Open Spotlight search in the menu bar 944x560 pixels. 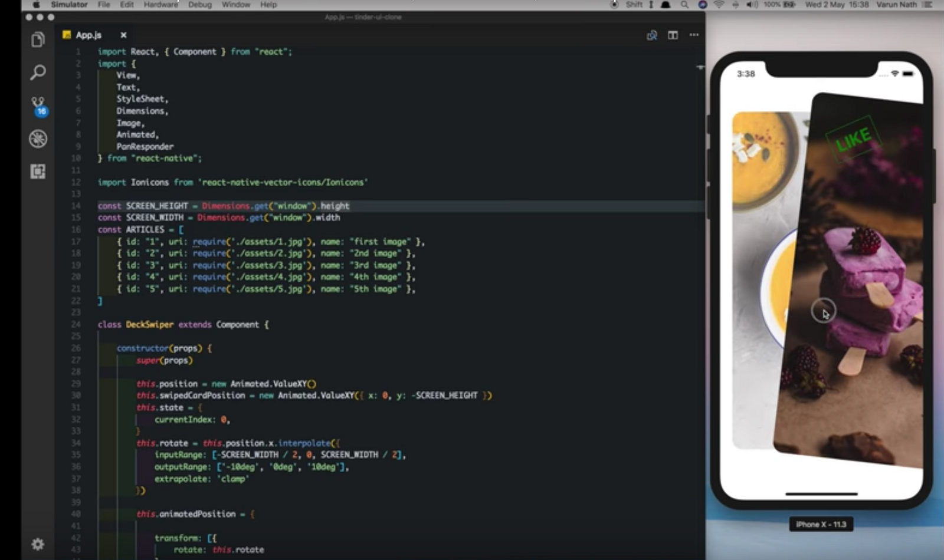click(684, 5)
